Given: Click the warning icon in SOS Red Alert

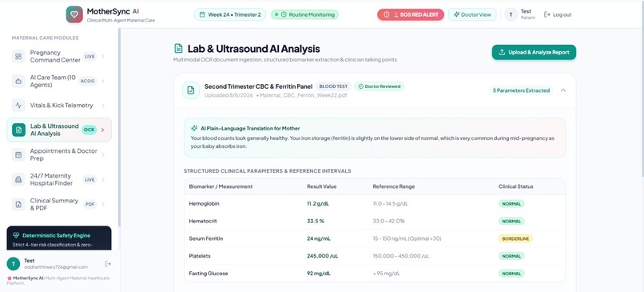Looking at the screenshot, I should click(x=386, y=14).
